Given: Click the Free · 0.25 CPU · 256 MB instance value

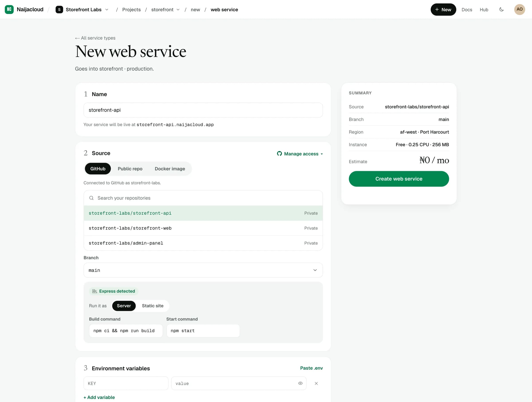Looking at the screenshot, I should tap(422, 145).
